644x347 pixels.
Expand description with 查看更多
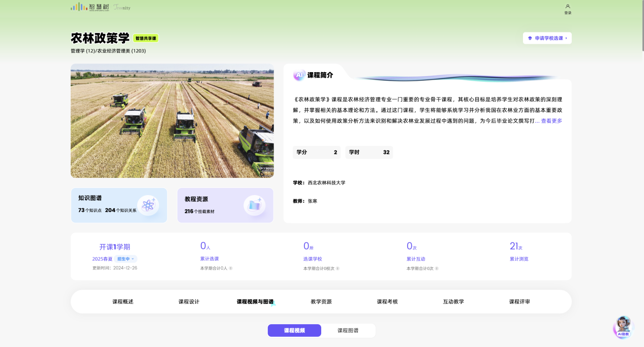(551, 121)
